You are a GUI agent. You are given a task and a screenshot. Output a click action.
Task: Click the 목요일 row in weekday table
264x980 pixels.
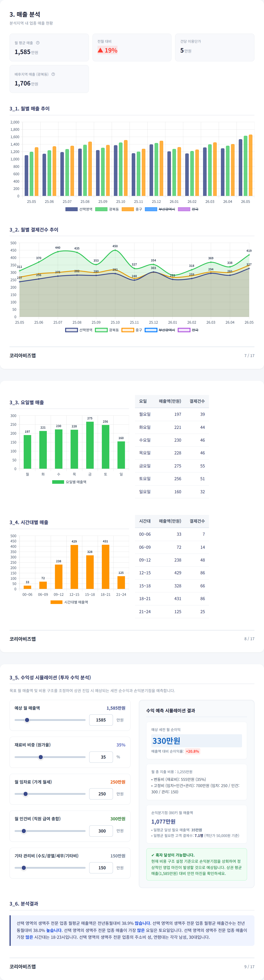point(172,453)
